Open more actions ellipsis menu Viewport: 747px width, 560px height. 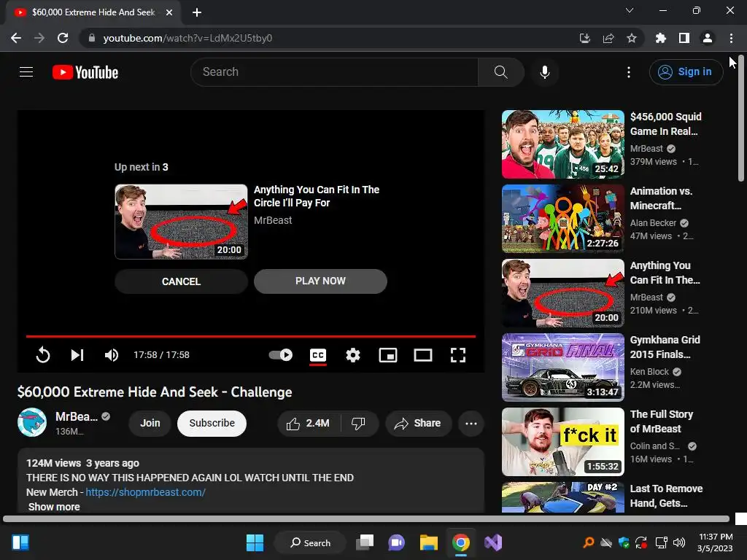click(x=471, y=424)
